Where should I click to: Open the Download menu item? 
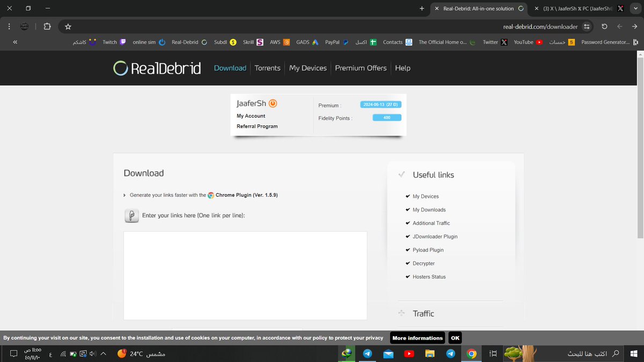coord(230,68)
